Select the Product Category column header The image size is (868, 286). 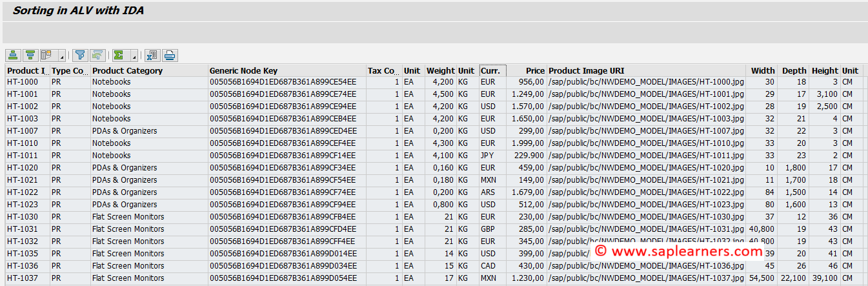pos(149,70)
